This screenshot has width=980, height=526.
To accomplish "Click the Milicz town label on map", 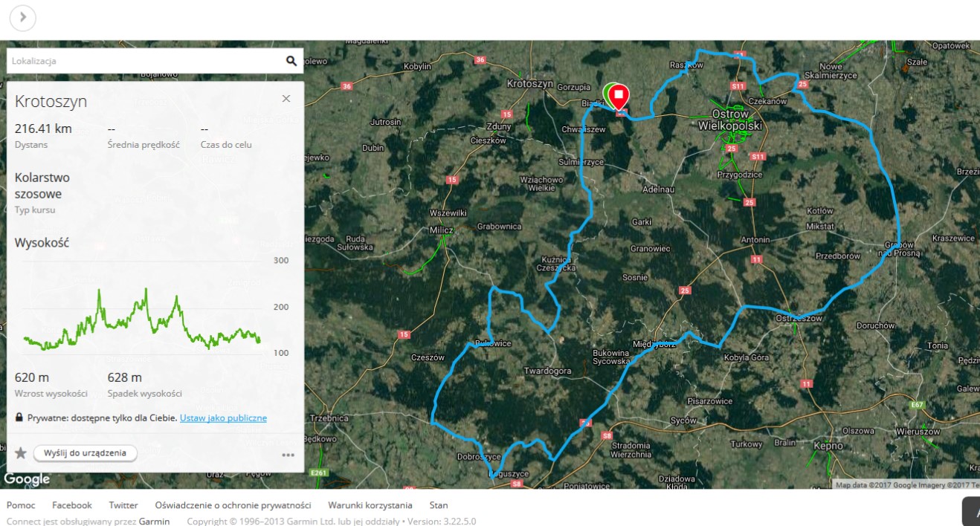I will pos(442,230).
